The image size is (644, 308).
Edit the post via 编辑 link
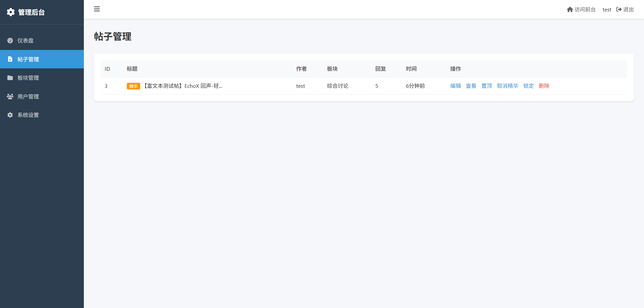coord(455,86)
